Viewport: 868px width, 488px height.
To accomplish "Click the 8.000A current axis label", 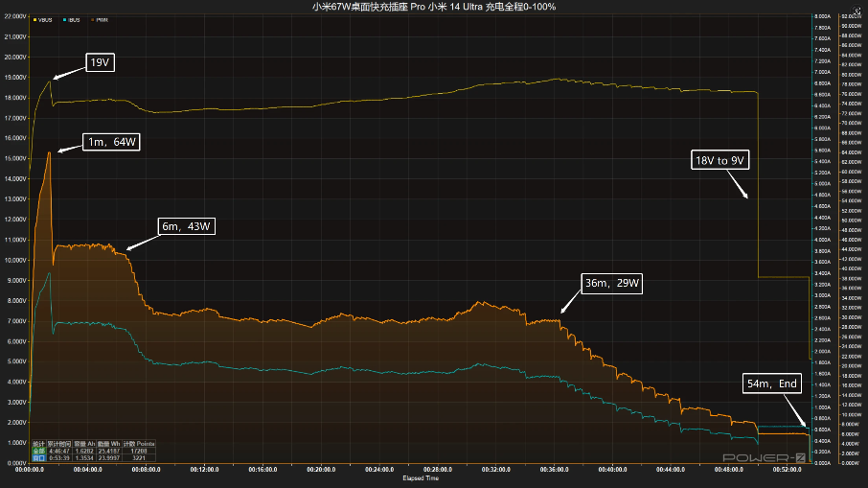I will pos(823,16).
